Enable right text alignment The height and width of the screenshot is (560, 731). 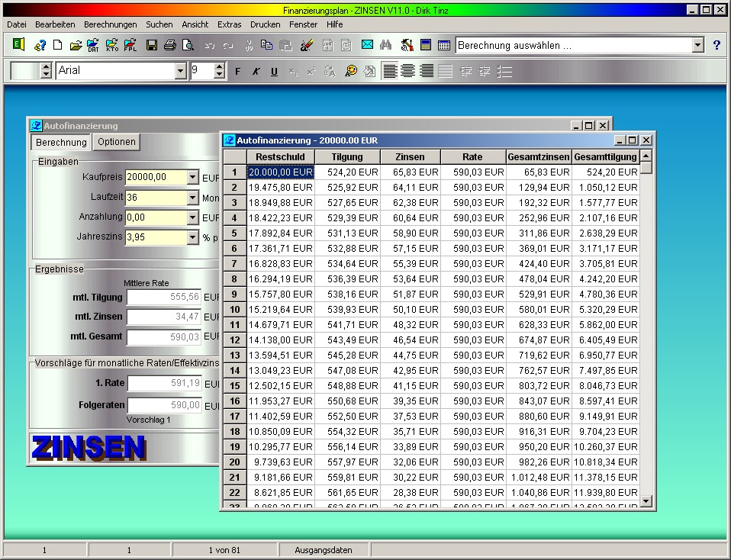coord(426,71)
